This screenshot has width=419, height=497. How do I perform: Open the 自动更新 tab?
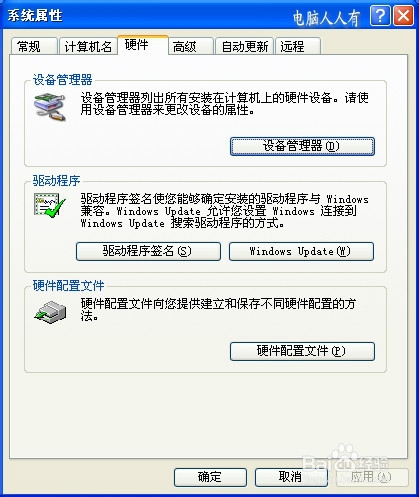(x=244, y=46)
